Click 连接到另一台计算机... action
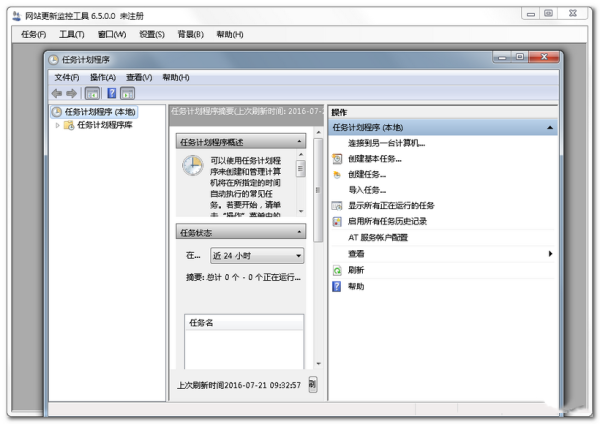This screenshot has height=424, width=600. click(x=386, y=143)
